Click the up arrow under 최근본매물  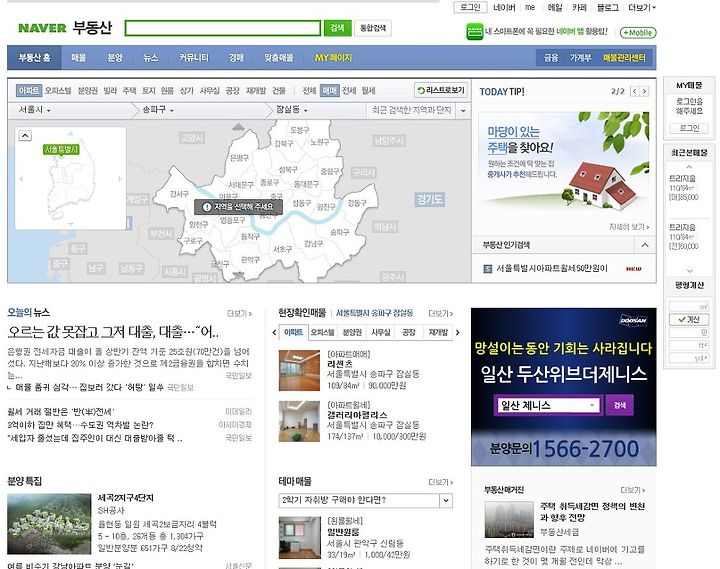tap(689, 166)
